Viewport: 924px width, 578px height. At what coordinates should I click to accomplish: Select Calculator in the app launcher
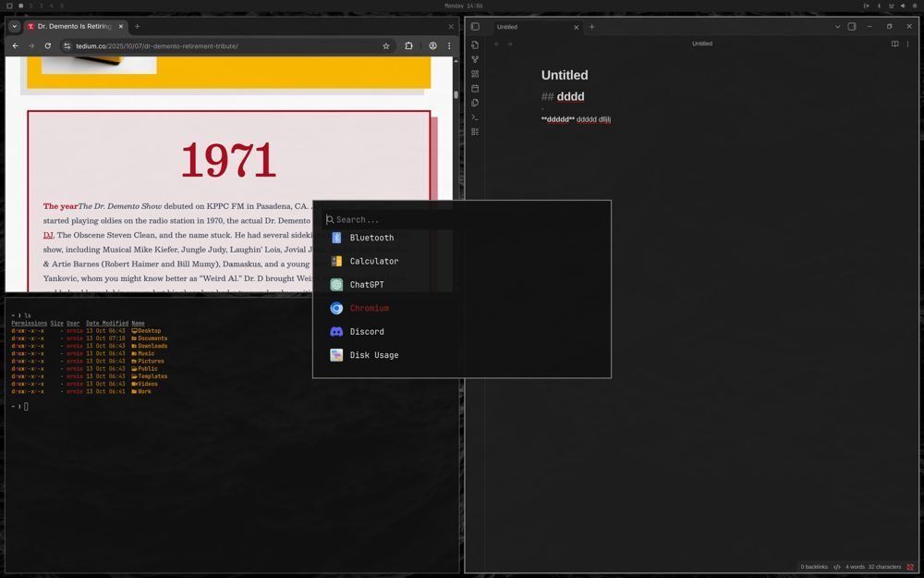point(373,262)
